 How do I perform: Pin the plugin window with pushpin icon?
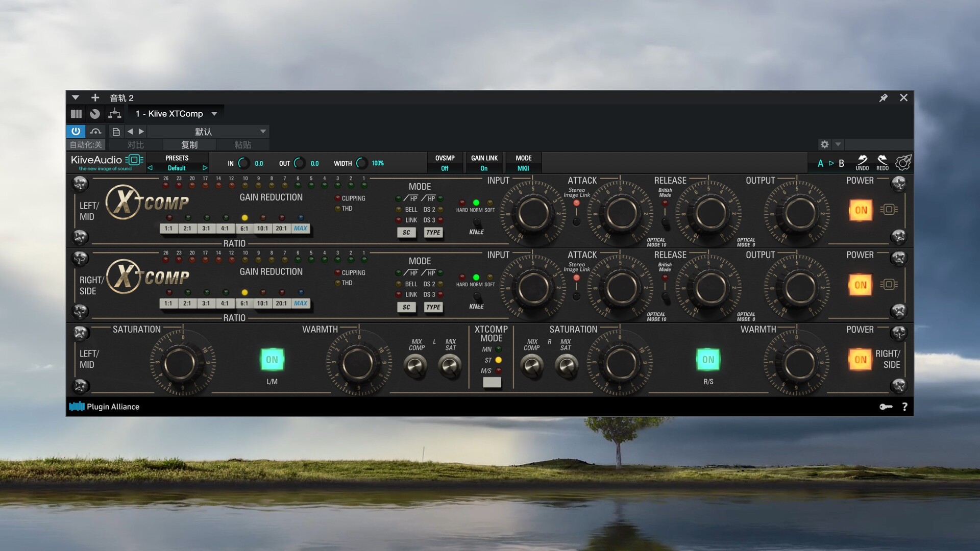pos(884,97)
